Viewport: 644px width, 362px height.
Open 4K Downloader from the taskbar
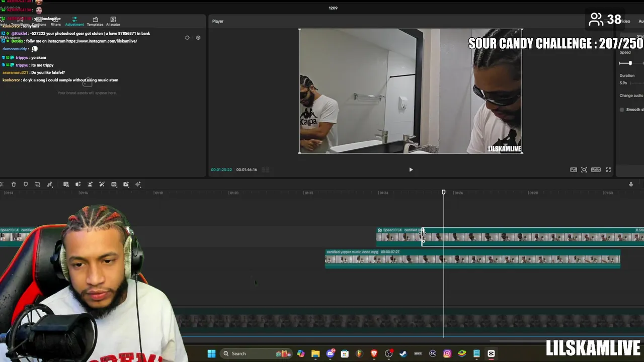tap(433, 353)
